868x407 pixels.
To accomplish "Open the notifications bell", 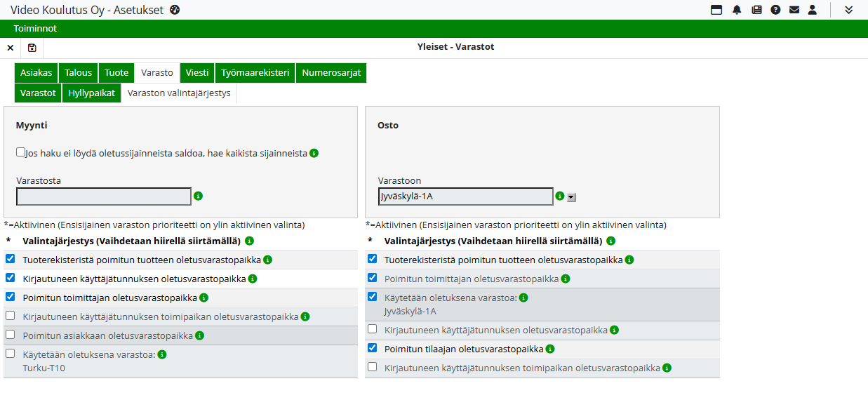I will click(x=737, y=10).
